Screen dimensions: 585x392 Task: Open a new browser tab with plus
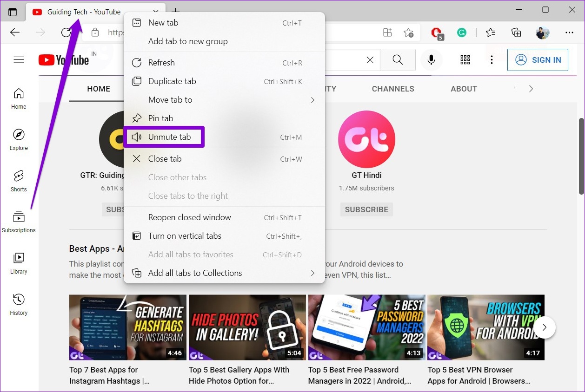(176, 11)
